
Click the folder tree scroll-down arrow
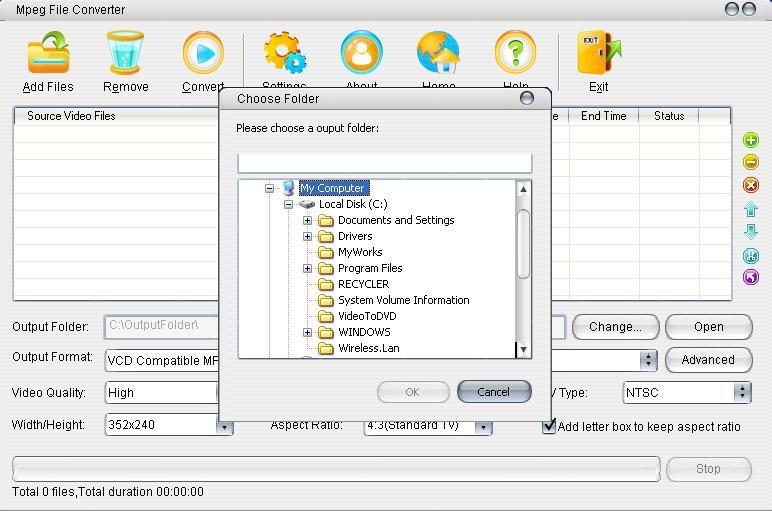[523, 350]
